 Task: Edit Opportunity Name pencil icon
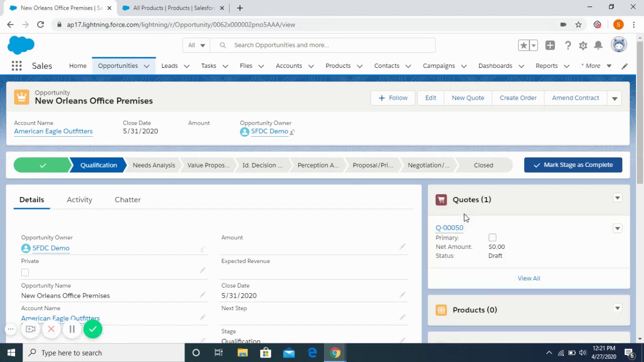point(202,295)
